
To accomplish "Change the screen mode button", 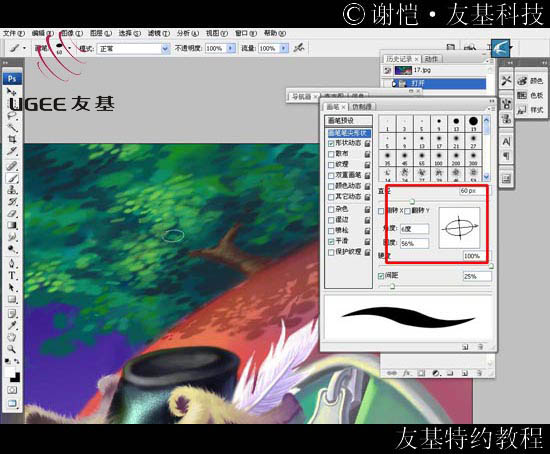I will [x=12, y=403].
